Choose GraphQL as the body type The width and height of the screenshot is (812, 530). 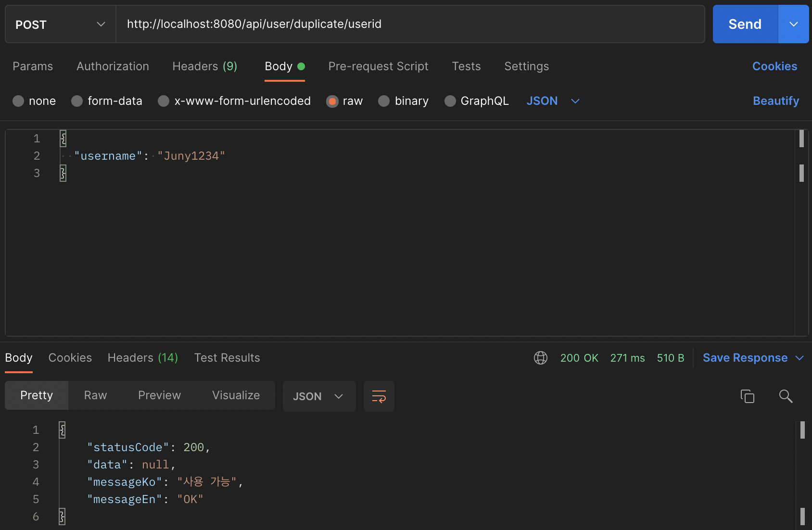(450, 101)
